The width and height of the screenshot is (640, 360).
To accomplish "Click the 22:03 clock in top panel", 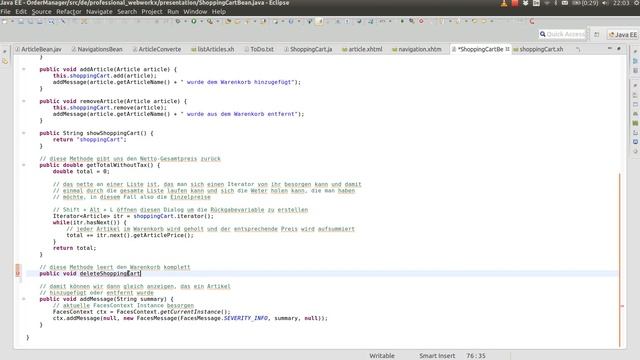I will tap(621, 3).
